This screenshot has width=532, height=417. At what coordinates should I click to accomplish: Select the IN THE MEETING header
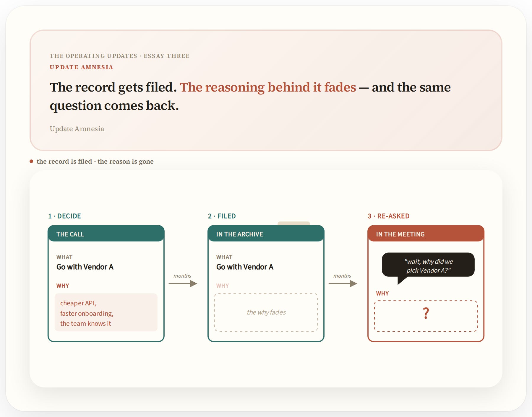point(426,234)
